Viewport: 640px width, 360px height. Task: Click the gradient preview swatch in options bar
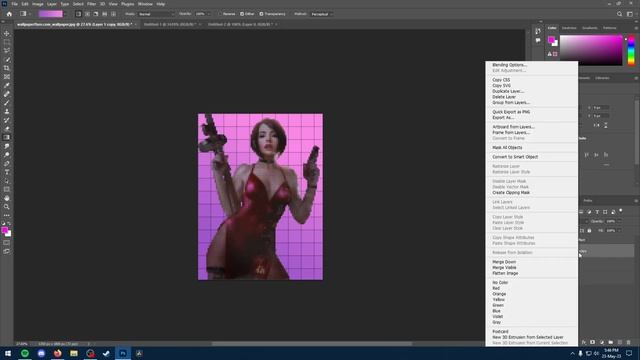coord(51,14)
